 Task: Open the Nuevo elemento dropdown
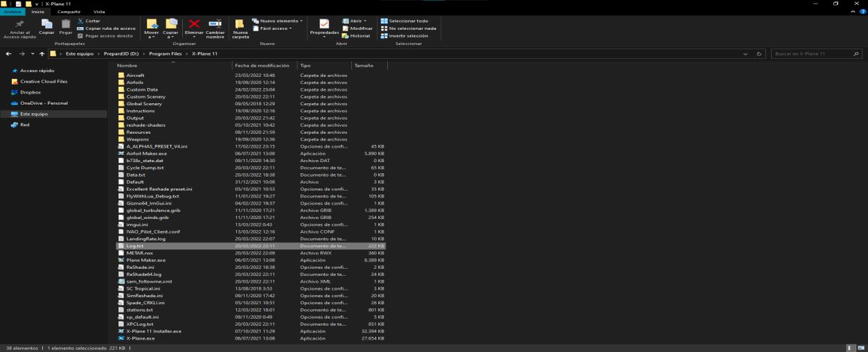(277, 20)
